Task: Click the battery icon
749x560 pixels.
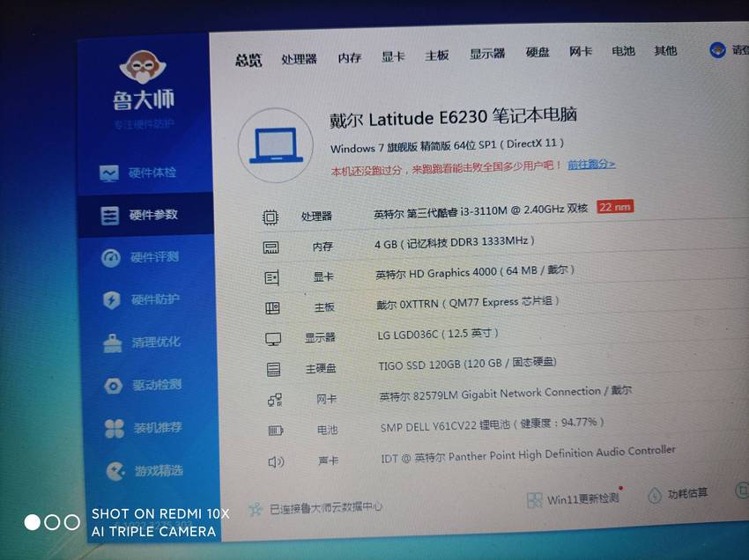Action: [276, 431]
